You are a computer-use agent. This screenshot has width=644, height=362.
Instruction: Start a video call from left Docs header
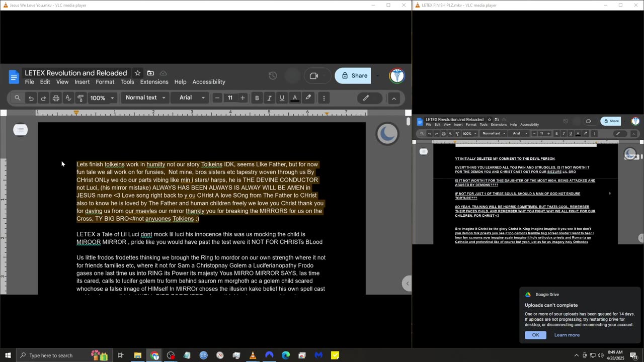click(314, 76)
